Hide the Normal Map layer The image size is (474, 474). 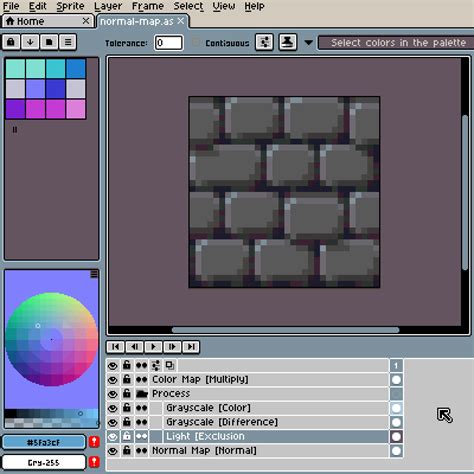(x=113, y=451)
